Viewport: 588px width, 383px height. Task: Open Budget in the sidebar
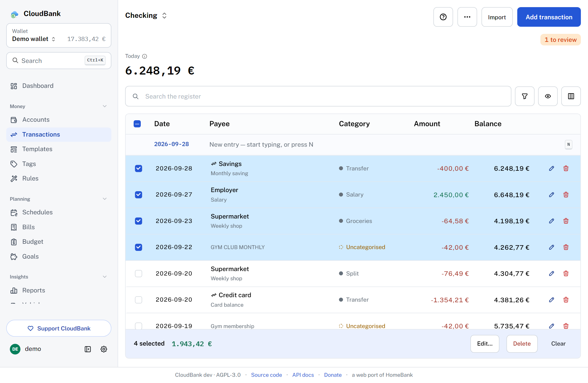59,242
